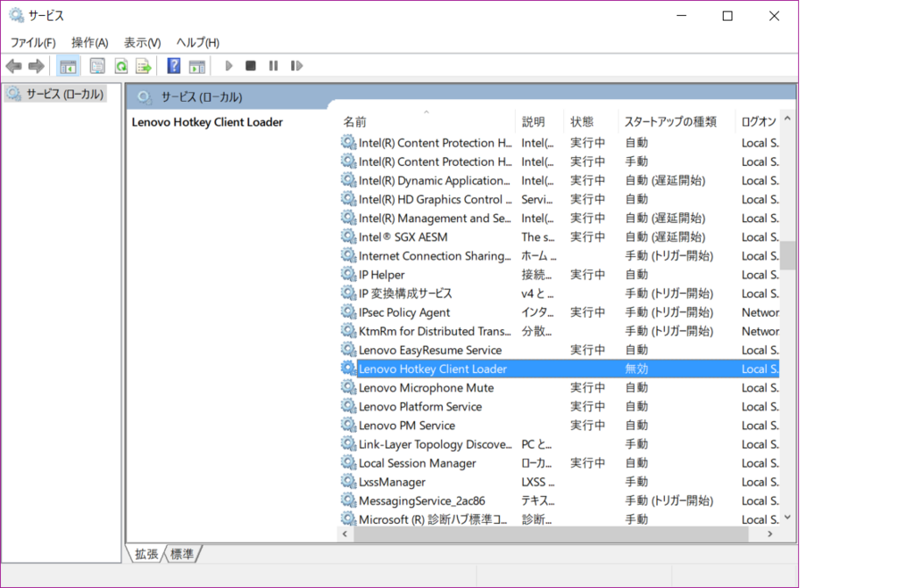The height and width of the screenshot is (588, 914).
Task: Toggle the show/hide action pane icon
Action: pos(197,66)
